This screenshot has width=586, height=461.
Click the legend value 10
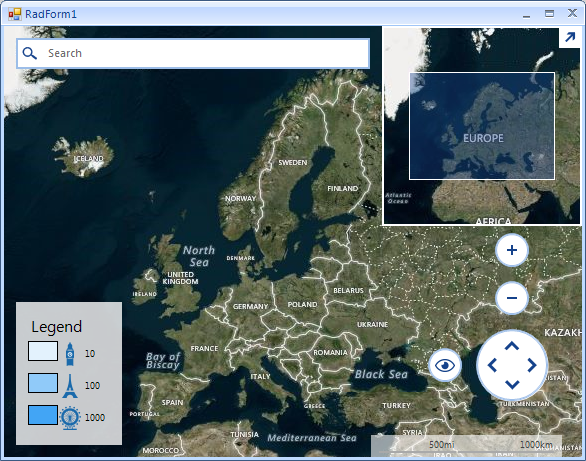pos(90,353)
